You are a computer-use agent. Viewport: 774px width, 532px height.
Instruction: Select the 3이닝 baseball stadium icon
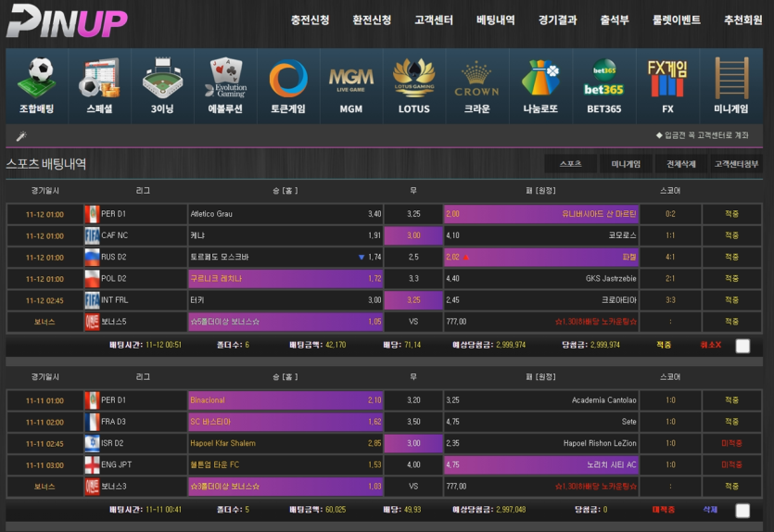(x=162, y=78)
